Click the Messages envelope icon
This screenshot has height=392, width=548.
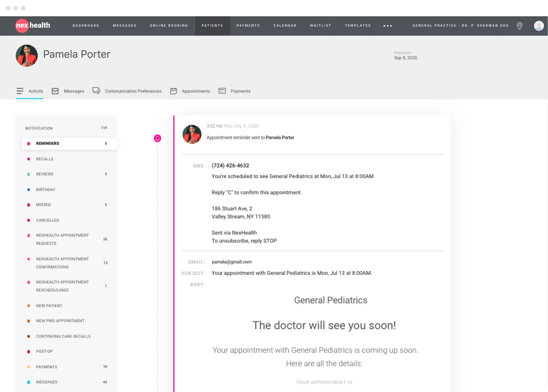click(55, 91)
